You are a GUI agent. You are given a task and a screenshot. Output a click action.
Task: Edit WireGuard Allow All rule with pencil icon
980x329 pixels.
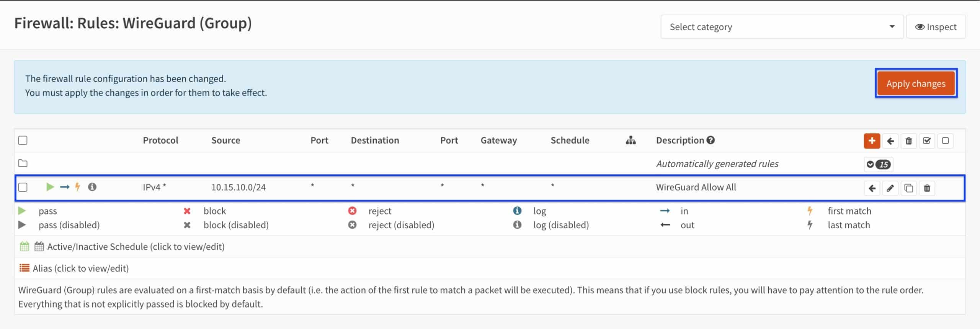click(x=890, y=188)
